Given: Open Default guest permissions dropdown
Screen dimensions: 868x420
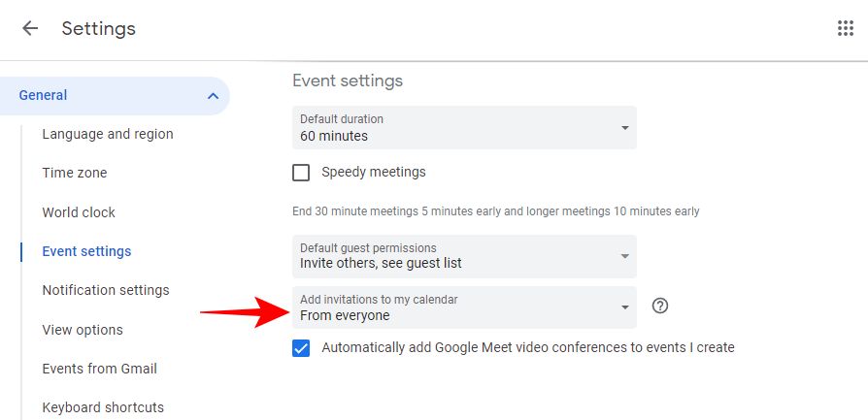Looking at the screenshot, I should [x=464, y=256].
